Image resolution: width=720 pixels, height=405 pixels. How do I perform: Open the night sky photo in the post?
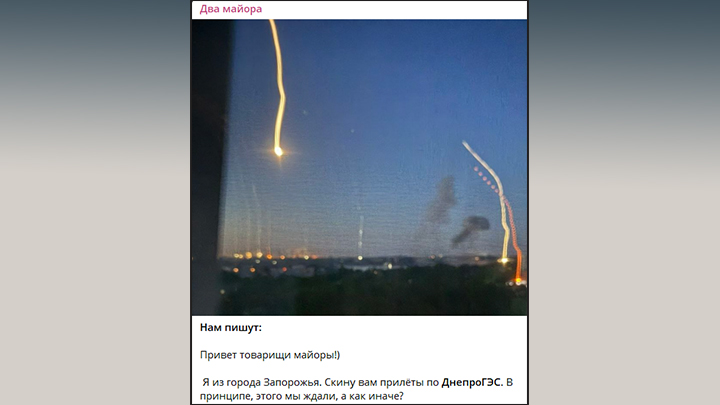359,167
